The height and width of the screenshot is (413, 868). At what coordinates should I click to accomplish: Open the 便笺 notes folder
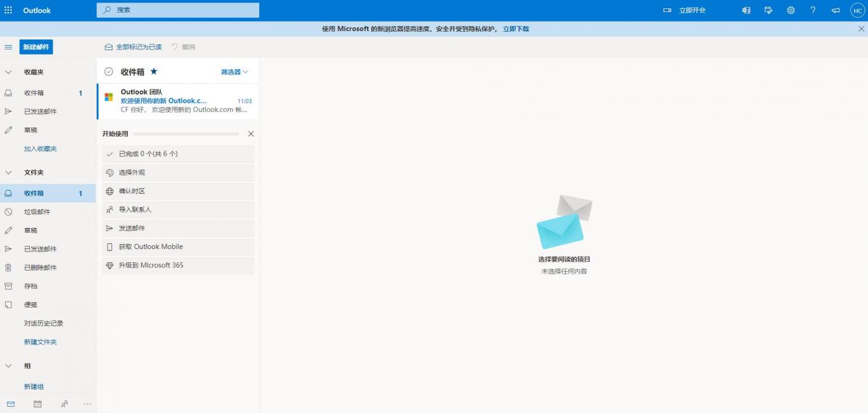click(48, 304)
